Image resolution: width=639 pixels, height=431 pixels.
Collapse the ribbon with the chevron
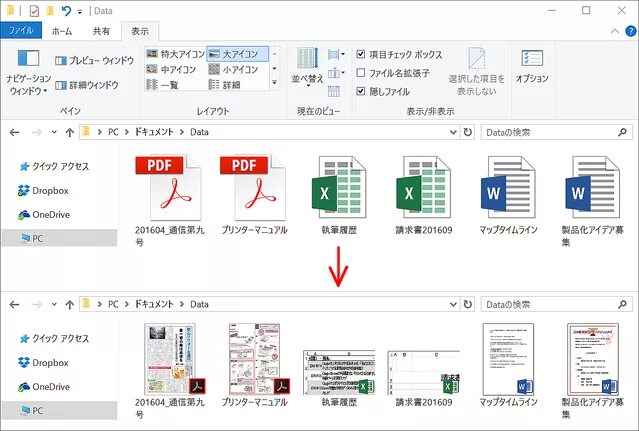pyautogui.click(x=615, y=31)
